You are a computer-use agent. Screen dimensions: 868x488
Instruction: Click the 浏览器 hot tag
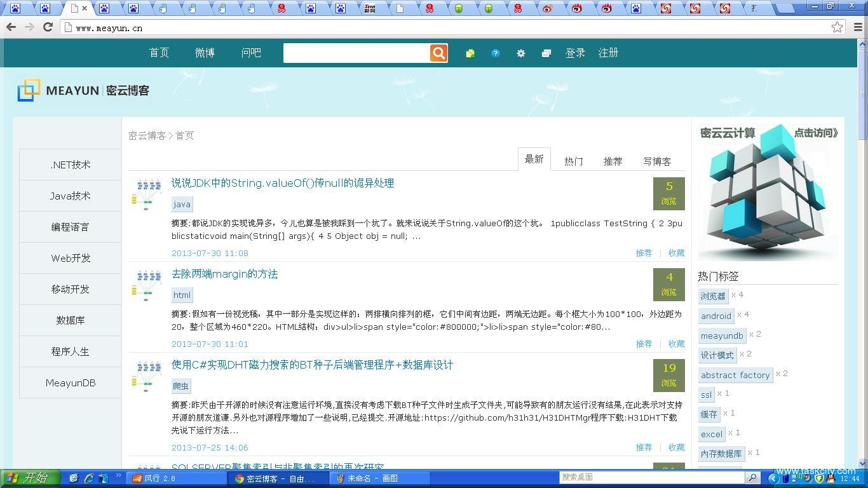713,296
